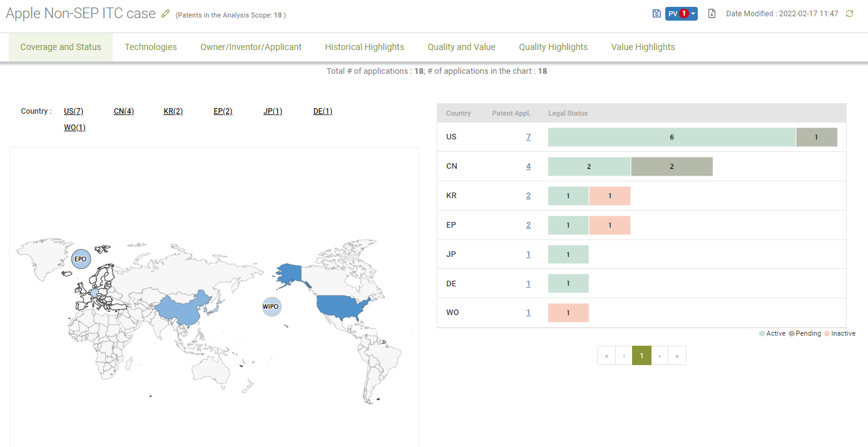Click the Country column header
This screenshot has height=447, width=868.
pyautogui.click(x=459, y=113)
